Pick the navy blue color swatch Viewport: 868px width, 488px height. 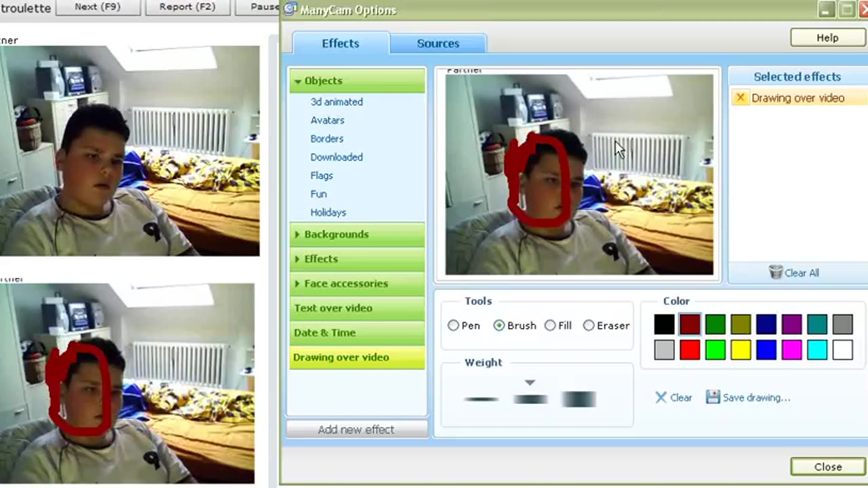coord(766,325)
